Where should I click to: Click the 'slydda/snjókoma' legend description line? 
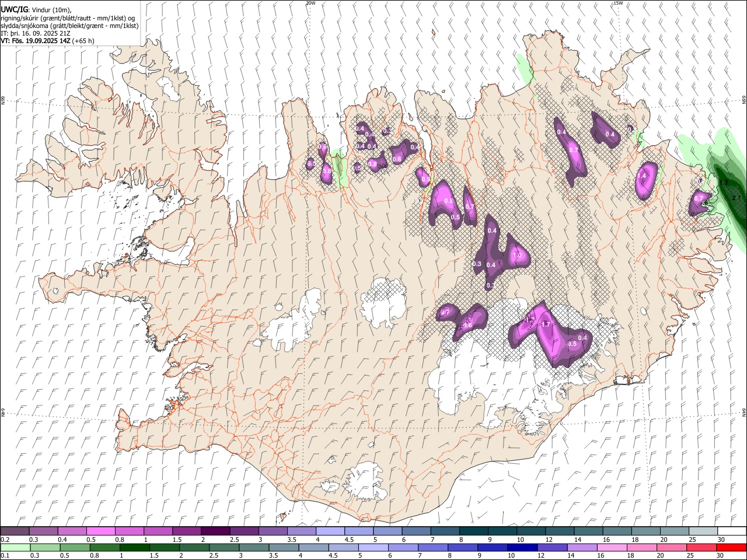(69, 25)
